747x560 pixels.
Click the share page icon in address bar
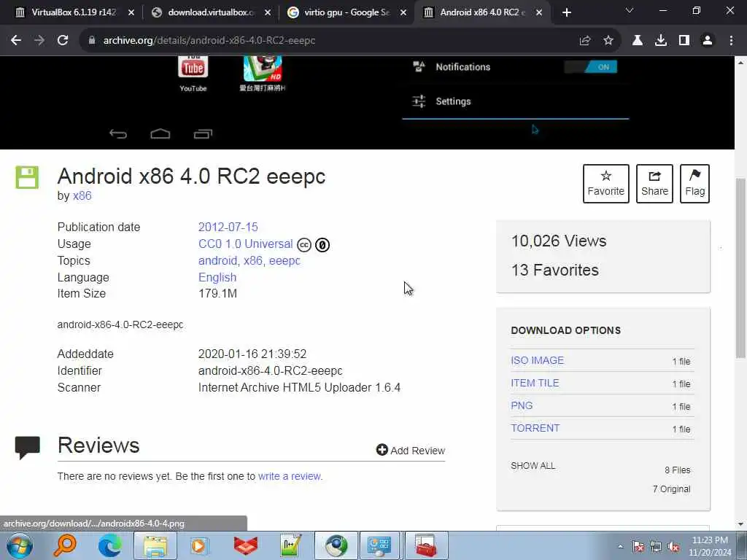(x=585, y=41)
